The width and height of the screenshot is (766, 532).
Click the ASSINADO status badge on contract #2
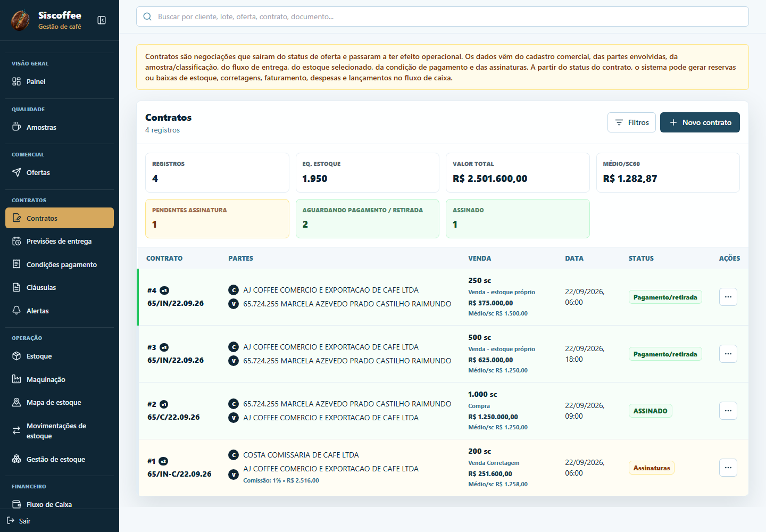point(650,411)
